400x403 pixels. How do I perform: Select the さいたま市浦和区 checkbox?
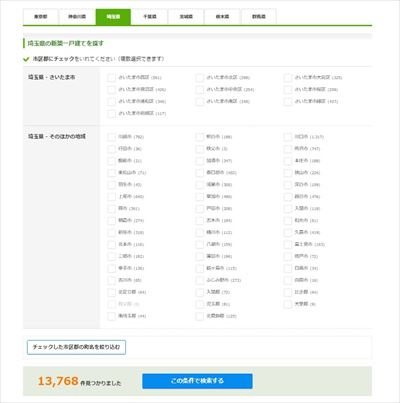coord(111,102)
